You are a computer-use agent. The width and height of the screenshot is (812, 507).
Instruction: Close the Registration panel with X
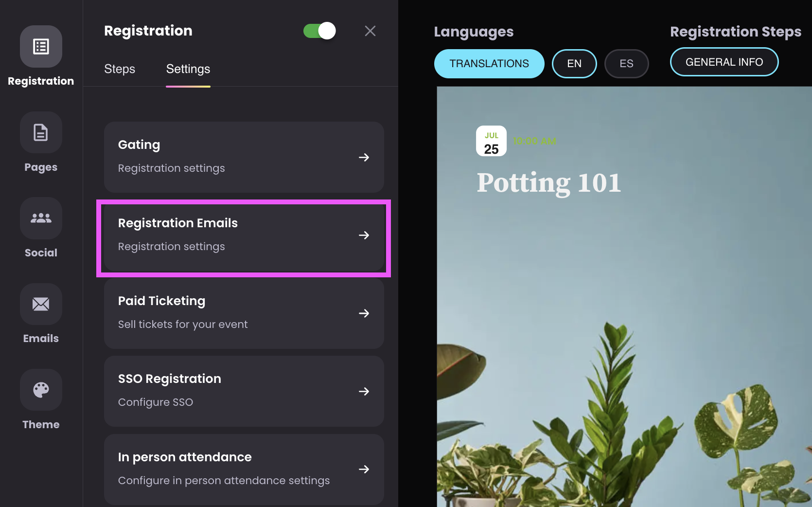pyautogui.click(x=370, y=31)
